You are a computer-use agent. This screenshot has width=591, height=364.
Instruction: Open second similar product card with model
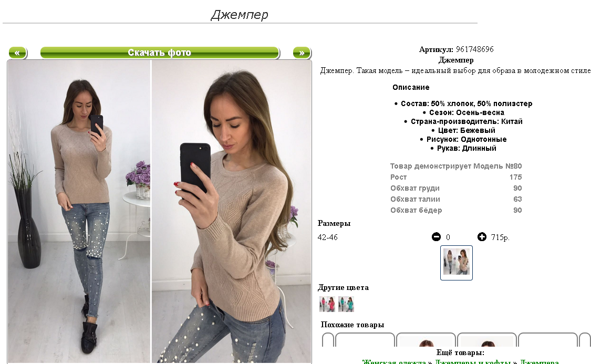pyautogui.click(x=426, y=339)
